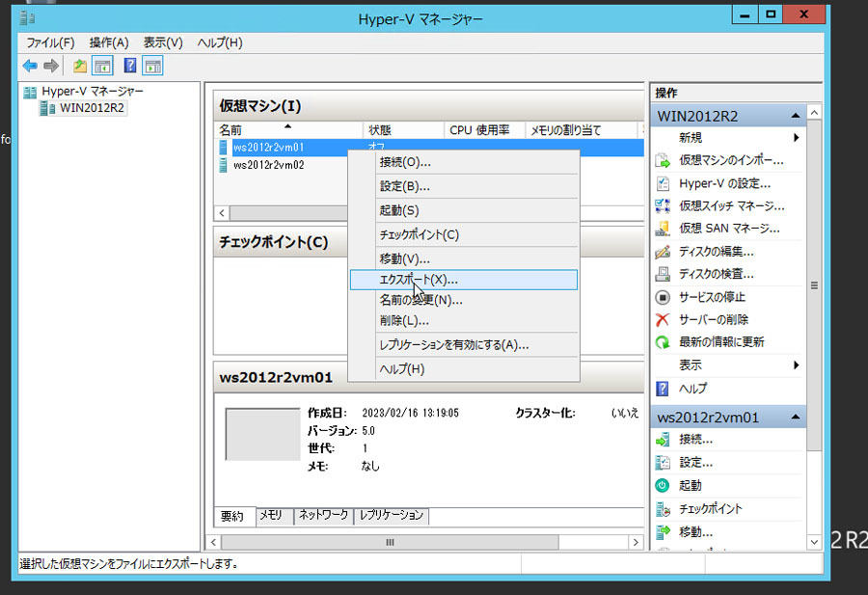The height and width of the screenshot is (595, 868).
Task: Click the 移動 icon in the actions pane
Action: tap(663, 532)
